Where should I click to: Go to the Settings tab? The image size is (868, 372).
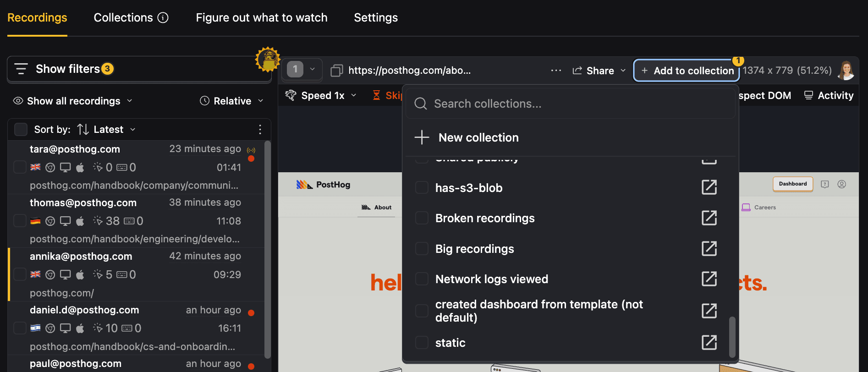(x=376, y=17)
